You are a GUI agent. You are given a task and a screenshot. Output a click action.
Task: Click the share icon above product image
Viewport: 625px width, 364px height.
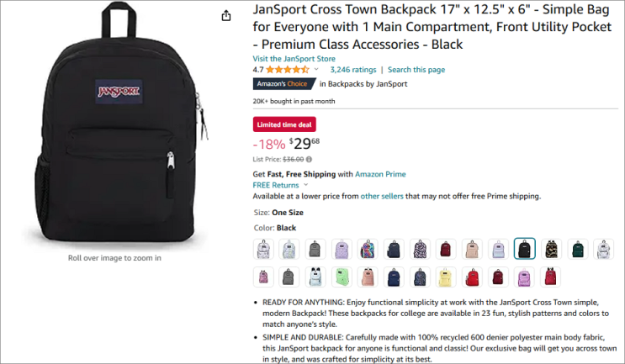pos(226,15)
